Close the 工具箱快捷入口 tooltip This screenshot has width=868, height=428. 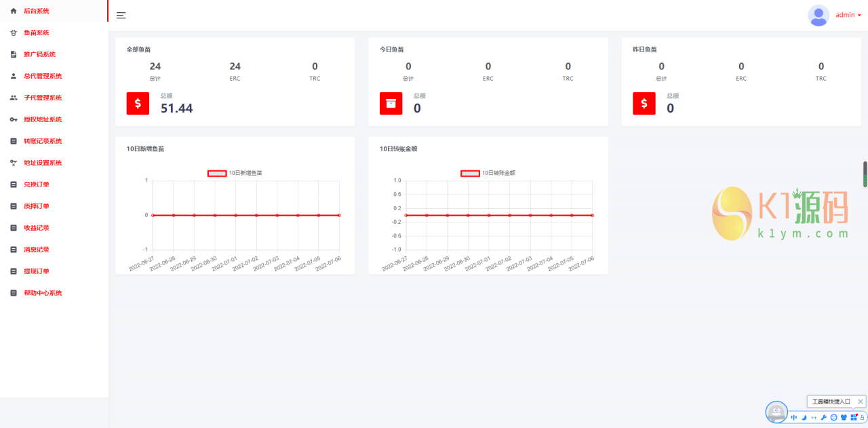tap(861, 402)
